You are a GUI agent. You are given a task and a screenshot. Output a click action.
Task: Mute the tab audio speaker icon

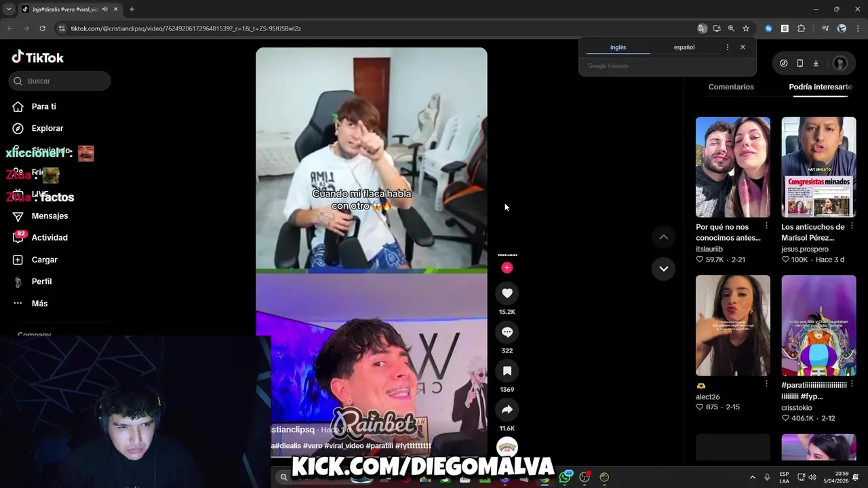pos(104,9)
